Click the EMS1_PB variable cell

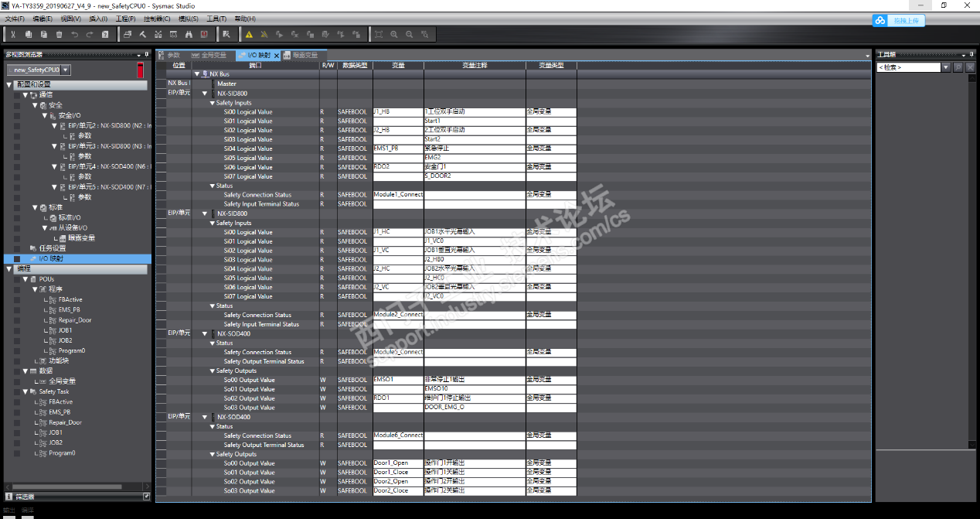398,149
